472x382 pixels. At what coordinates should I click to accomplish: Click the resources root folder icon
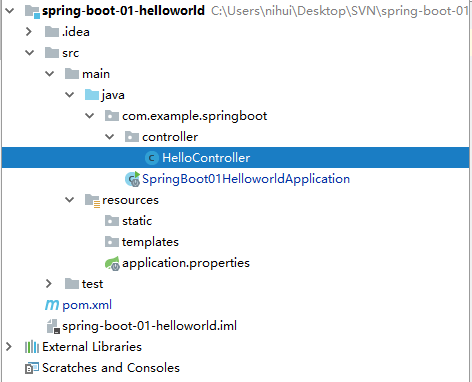(92, 201)
